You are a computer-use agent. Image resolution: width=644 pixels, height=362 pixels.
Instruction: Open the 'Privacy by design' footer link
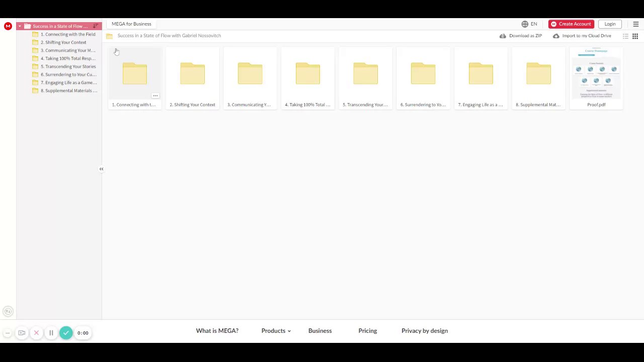(425, 331)
